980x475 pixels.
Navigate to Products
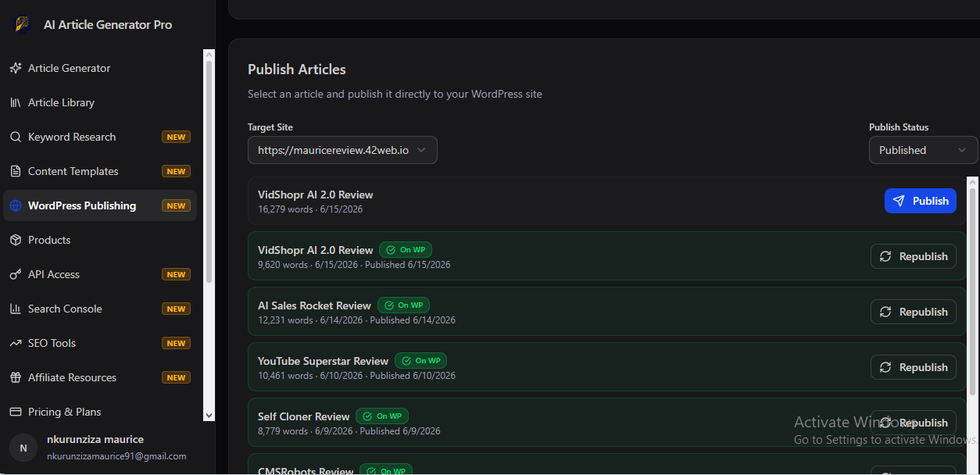click(100, 240)
